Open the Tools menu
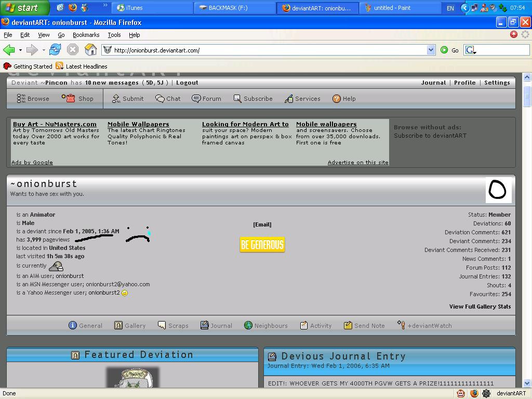Viewport: 532px width, 399px height. (114, 35)
